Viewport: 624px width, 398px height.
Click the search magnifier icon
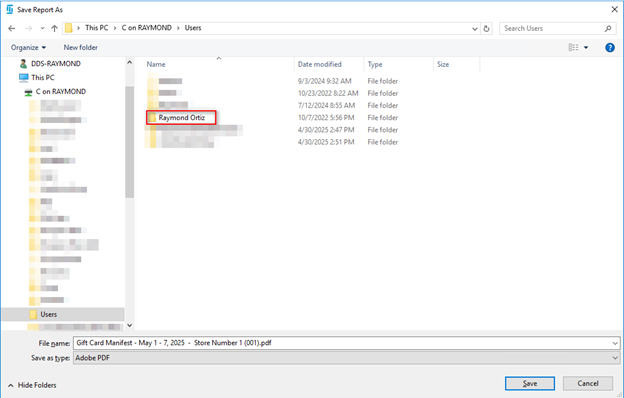[x=608, y=28]
